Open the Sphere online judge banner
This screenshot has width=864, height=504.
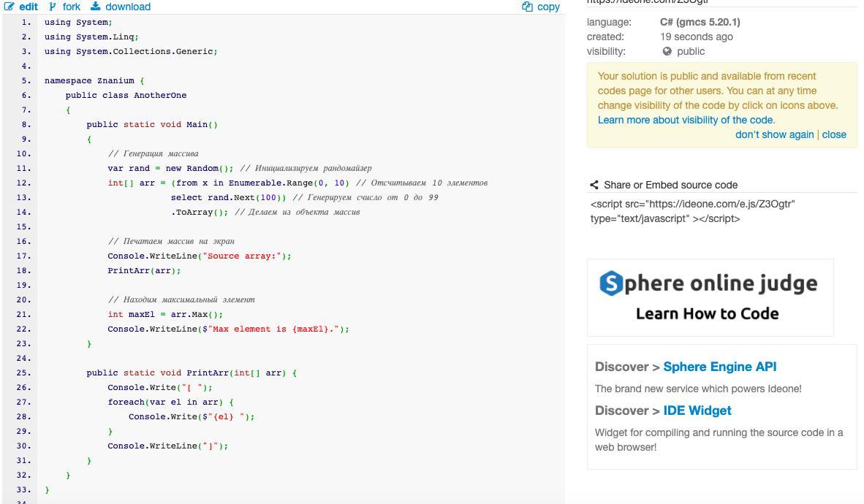click(x=710, y=297)
